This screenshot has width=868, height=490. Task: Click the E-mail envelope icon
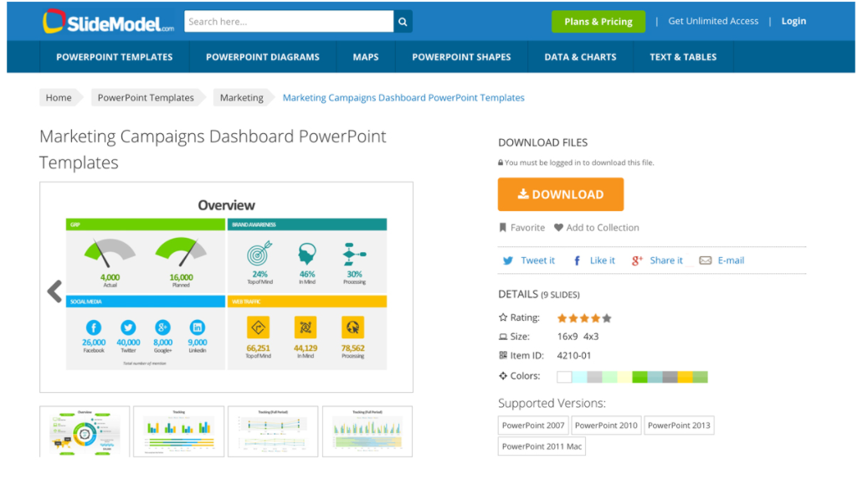coord(706,260)
